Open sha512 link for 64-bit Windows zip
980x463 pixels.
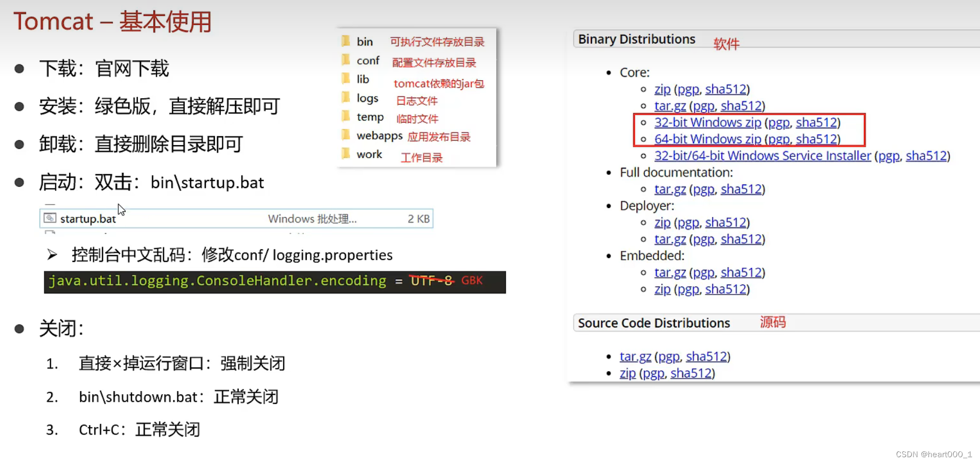(816, 139)
